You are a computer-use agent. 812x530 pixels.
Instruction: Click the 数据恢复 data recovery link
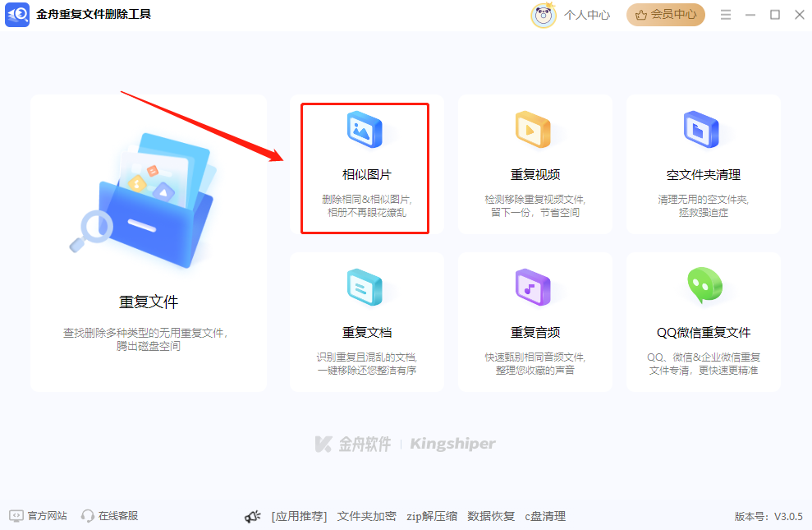point(490,516)
